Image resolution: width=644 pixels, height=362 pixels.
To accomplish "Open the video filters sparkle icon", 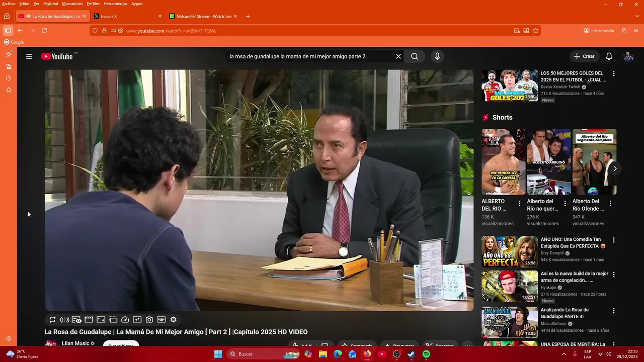I will point(137,320).
